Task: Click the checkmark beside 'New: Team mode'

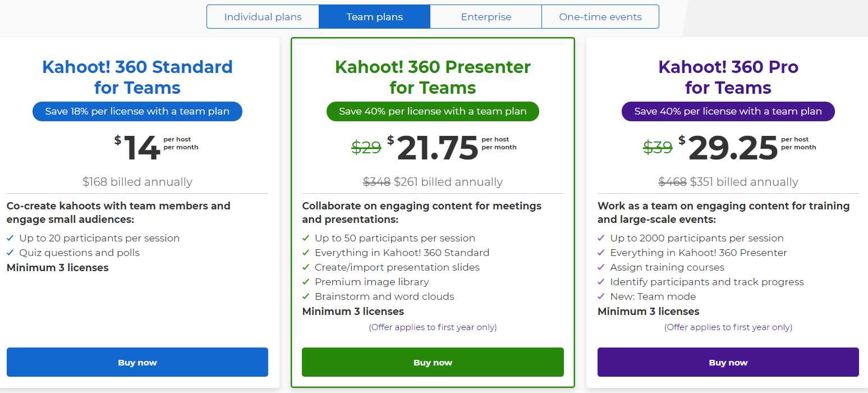Action: click(x=601, y=296)
